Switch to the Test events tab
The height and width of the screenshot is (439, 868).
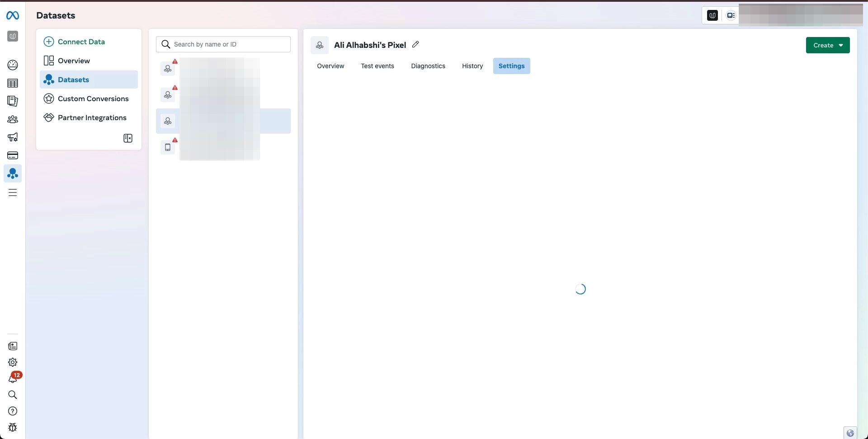(377, 66)
